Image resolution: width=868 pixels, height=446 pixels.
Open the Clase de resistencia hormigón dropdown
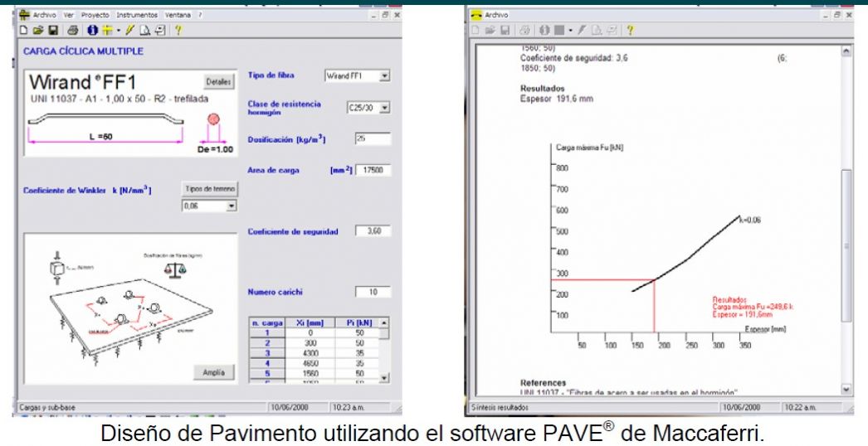385,108
